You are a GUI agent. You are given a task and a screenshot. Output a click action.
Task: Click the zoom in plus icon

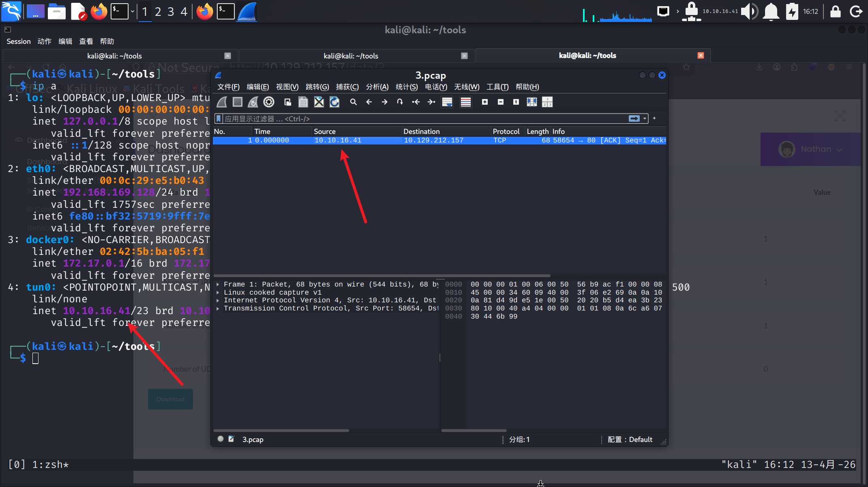[x=484, y=102]
